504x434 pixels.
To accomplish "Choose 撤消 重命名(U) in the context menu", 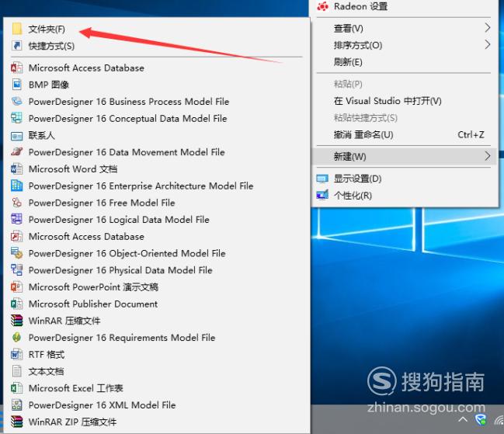I will (x=405, y=134).
